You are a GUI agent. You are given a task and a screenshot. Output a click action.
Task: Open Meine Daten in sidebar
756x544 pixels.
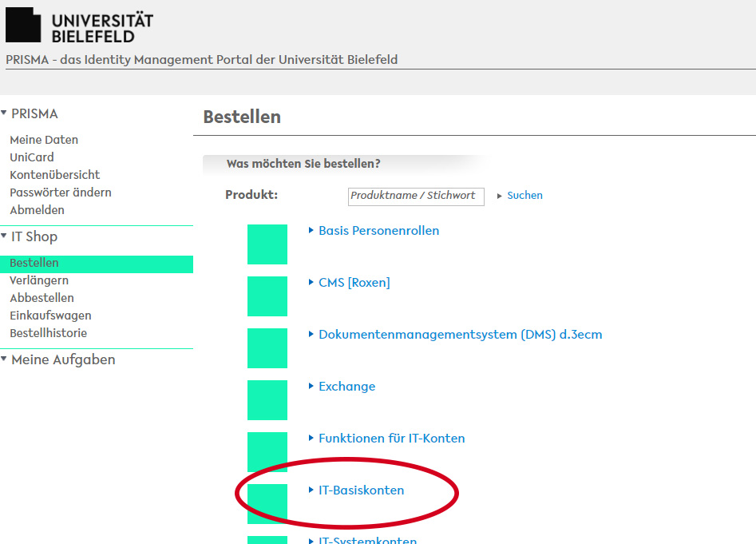tap(44, 140)
